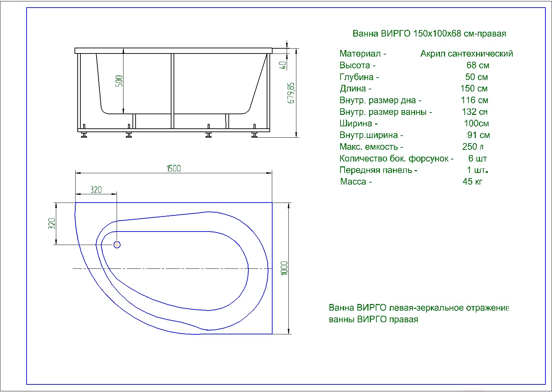The image size is (552, 392).
Task: Select the 'Акрил сантехнический' material value
Action: (x=466, y=54)
